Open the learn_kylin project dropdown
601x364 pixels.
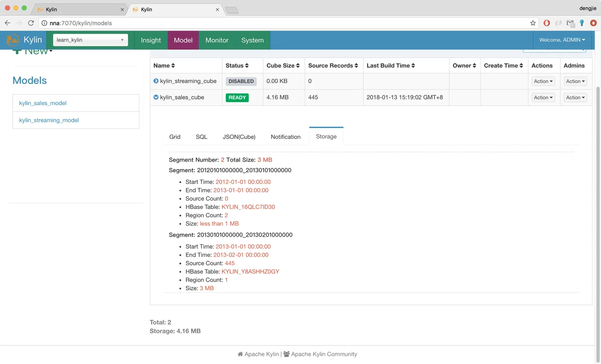coord(90,40)
